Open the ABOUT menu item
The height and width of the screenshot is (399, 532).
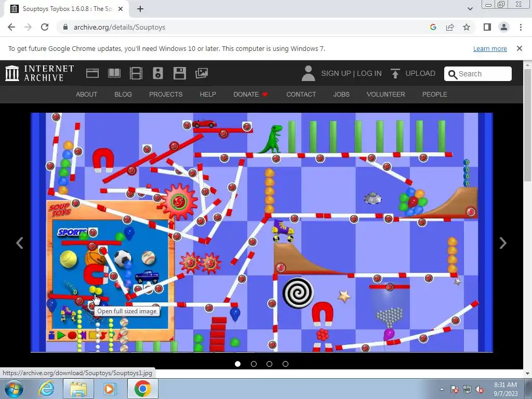(x=87, y=95)
